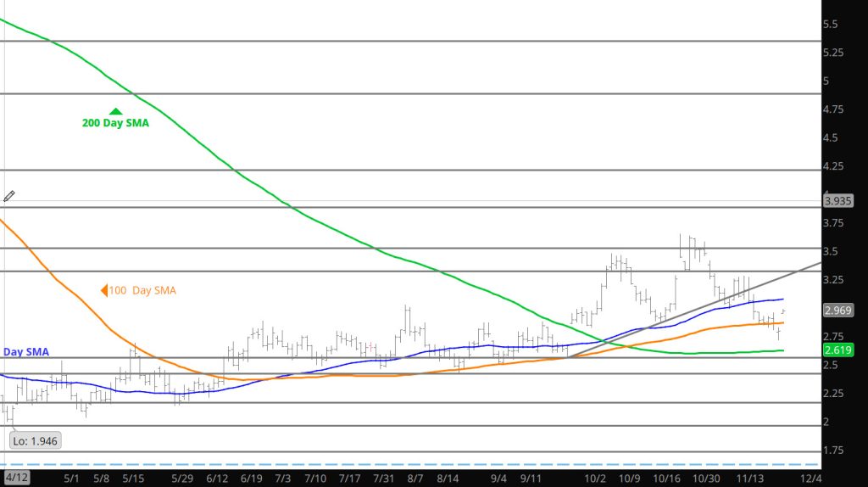This screenshot has width=868, height=487.
Task: Click the 8/14 date on time axis
Action: click(x=447, y=479)
